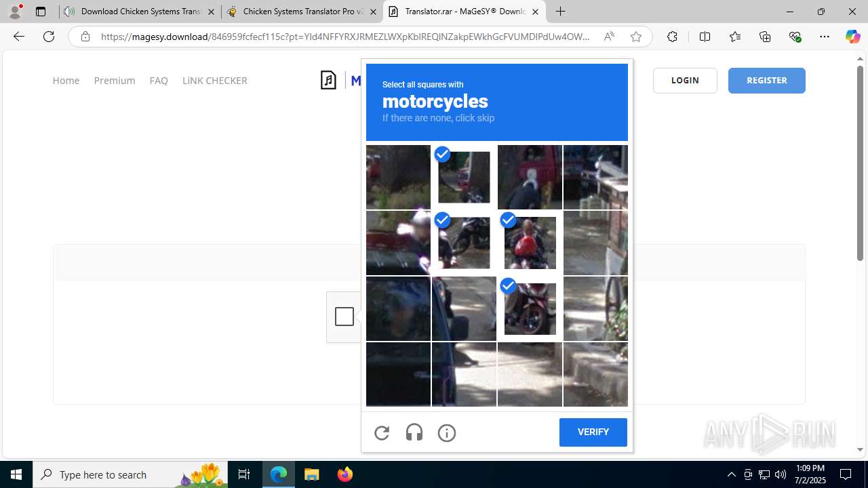The width and height of the screenshot is (868, 488).
Task: Open a new browser tab
Action: [560, 12]
